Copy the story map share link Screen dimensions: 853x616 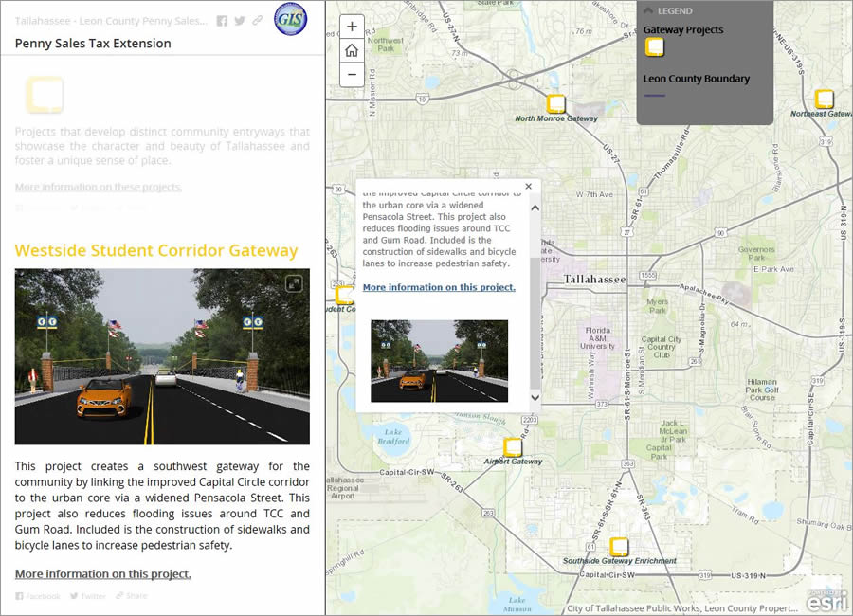(258, 21)
